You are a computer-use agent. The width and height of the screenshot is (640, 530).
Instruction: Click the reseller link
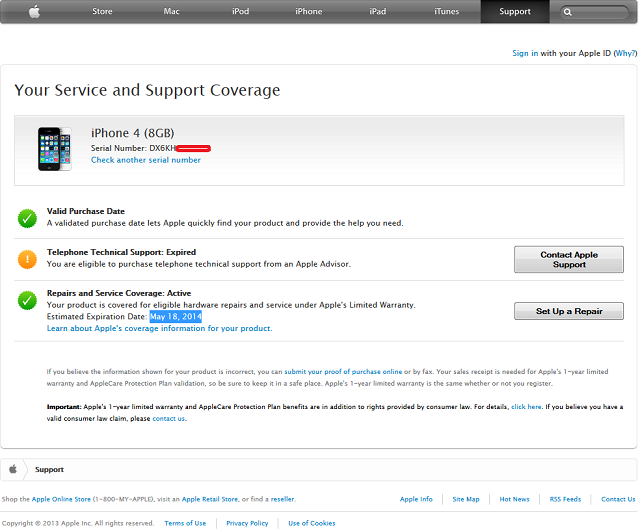pos(282,499)
